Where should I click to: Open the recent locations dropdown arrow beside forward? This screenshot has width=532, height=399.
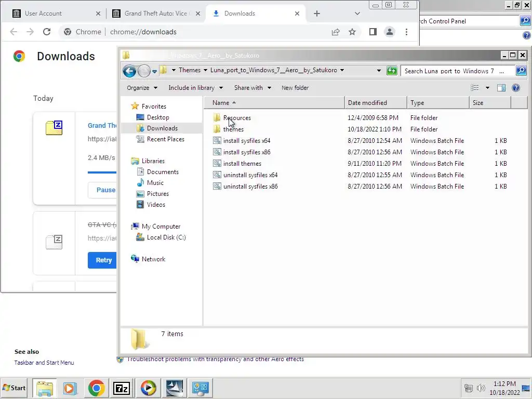click(x=154, y=71)
